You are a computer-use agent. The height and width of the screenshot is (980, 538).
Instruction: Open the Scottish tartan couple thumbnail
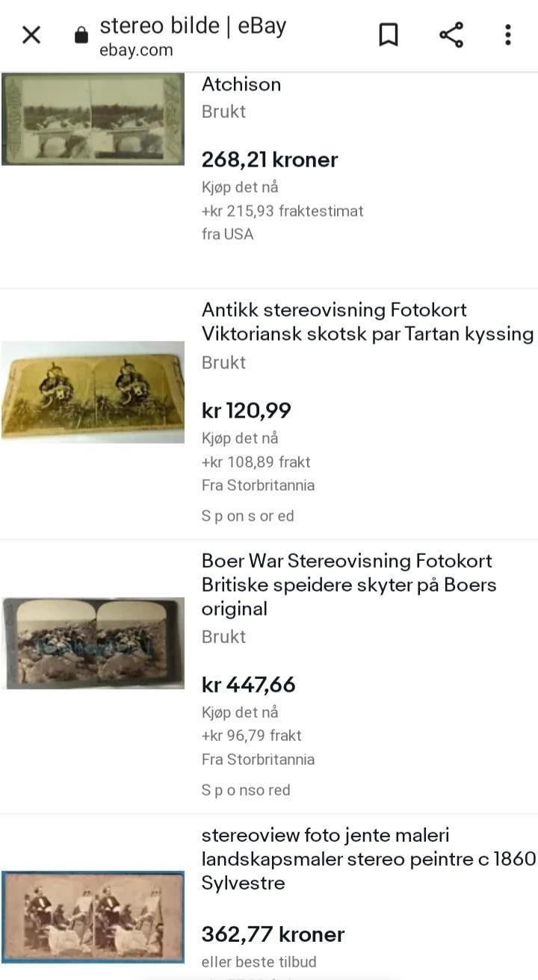pos(93,392)
